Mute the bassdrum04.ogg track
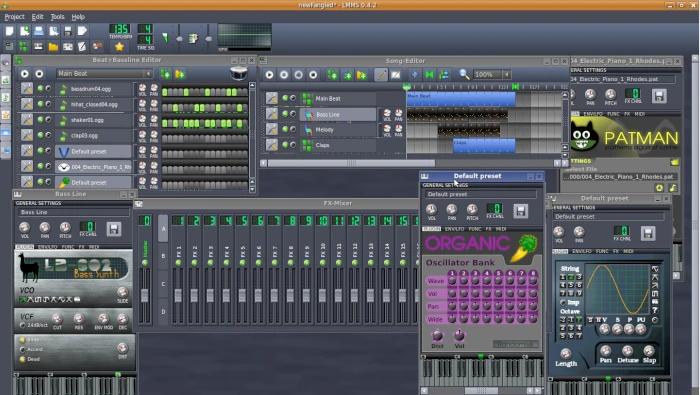Image resolution: width=700 pixels, height=395 pixels. point(40,88)
